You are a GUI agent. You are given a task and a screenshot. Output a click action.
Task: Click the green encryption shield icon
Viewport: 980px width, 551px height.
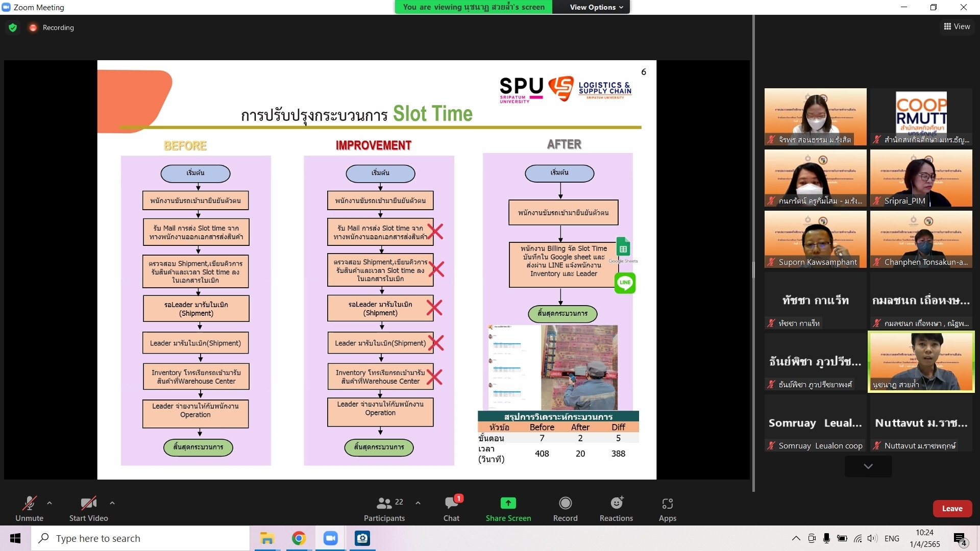pyautogui.click(x=13, y=28)
